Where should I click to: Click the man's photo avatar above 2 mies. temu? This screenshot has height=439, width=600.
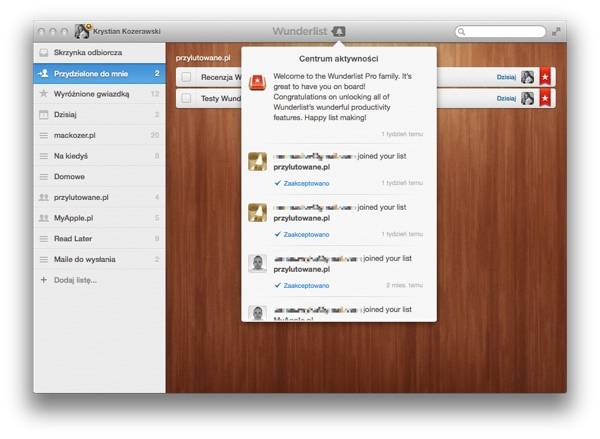point(258,263)
